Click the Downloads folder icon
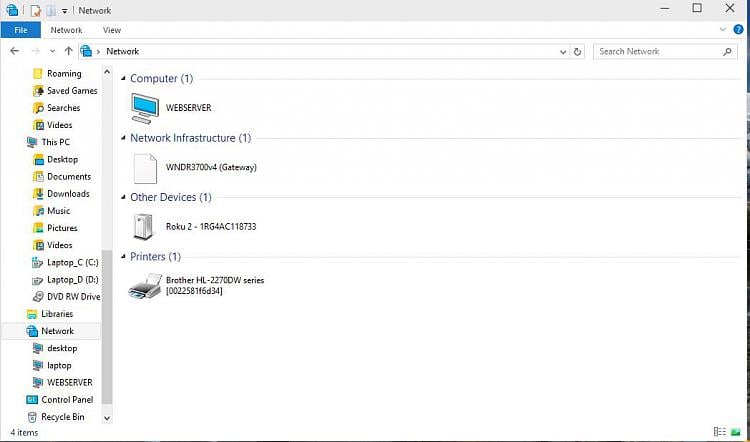This screenshot has height=442, width=750. click(x=38, y=194)
